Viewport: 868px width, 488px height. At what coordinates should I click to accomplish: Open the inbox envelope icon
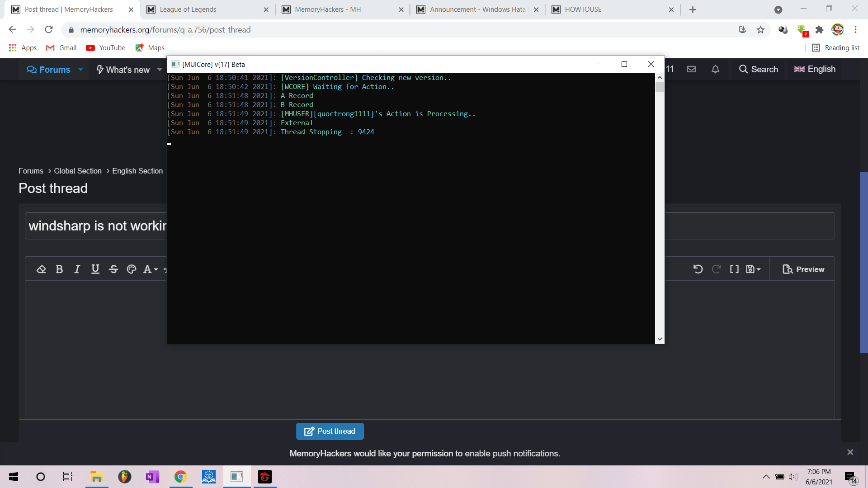coord(691,69)
